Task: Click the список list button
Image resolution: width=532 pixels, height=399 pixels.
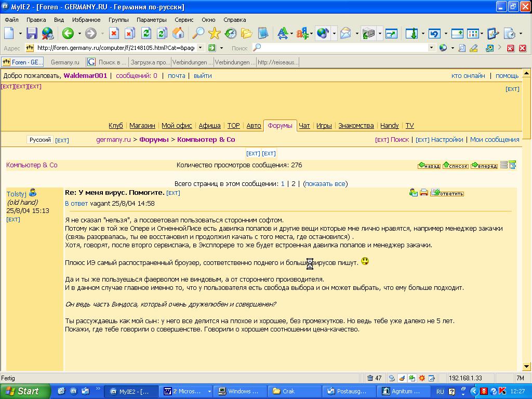Action: click(x=456, y=165)
